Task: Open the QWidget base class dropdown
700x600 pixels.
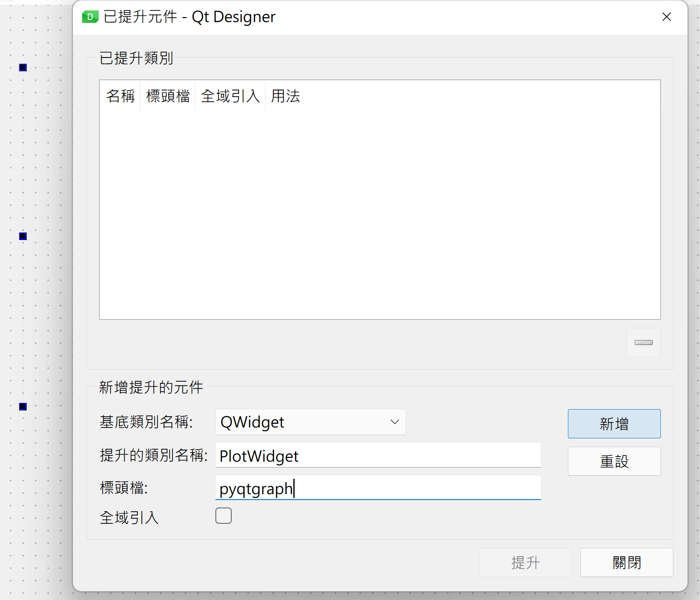Action: pyautogui.click(x=310, y=422)
